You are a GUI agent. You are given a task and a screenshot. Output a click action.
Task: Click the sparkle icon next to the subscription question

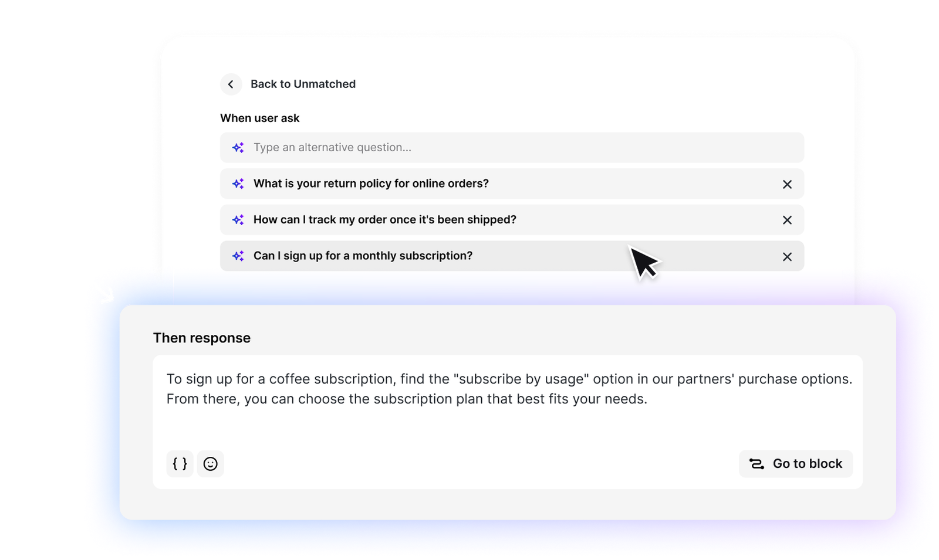(x=238, y=256)
